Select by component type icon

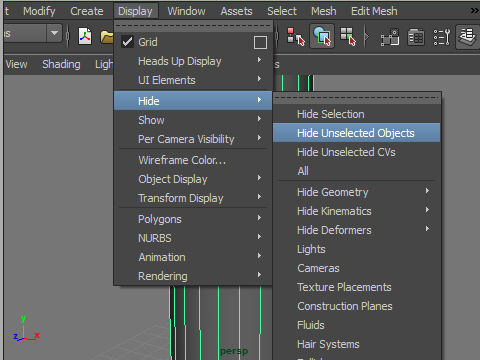(348, 36)
